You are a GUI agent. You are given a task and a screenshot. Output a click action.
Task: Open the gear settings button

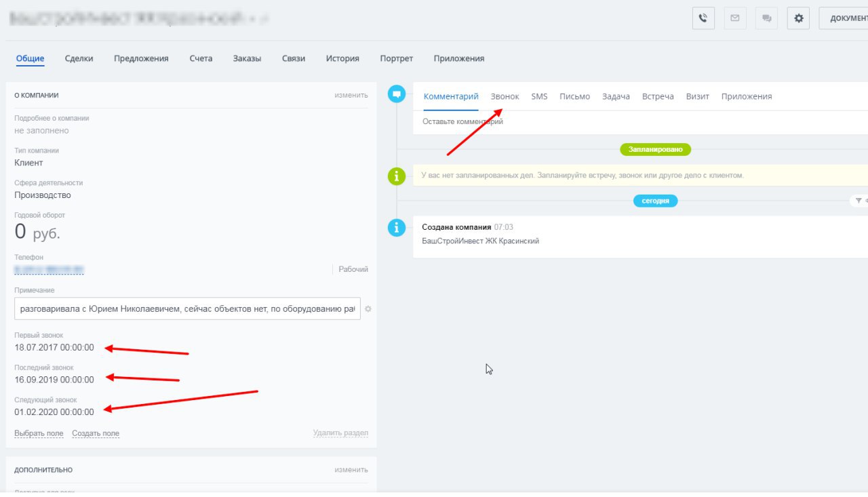[x=798, y=18]
